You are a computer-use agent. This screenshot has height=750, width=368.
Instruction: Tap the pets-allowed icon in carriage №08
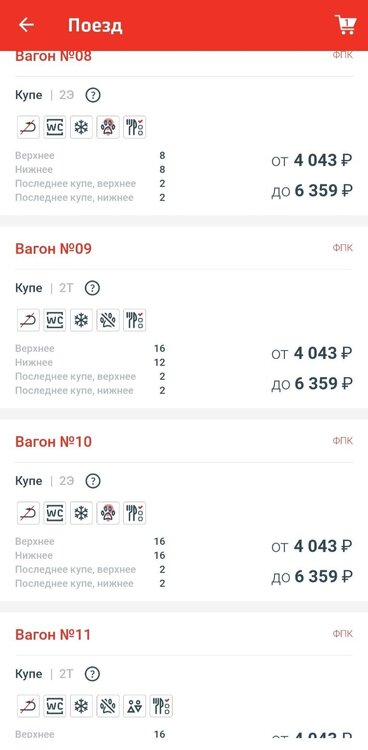(108, 127)
